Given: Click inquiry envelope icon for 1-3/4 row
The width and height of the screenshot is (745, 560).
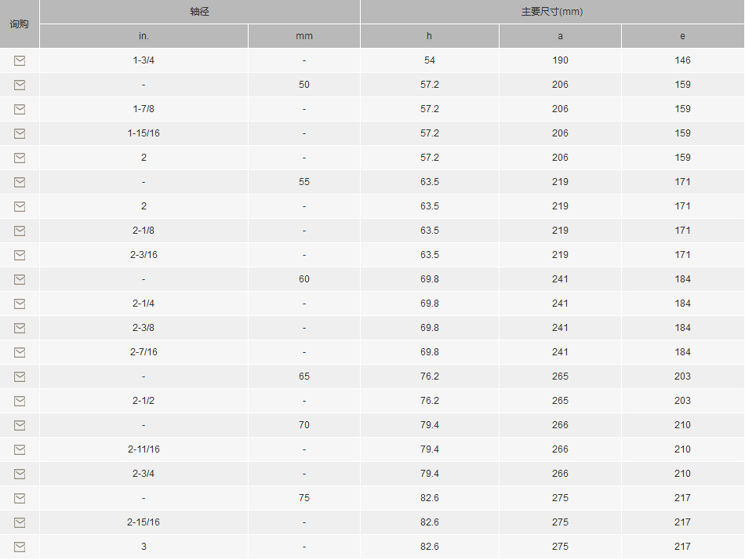Looking at the screenshot, I should tap(20, 60).
